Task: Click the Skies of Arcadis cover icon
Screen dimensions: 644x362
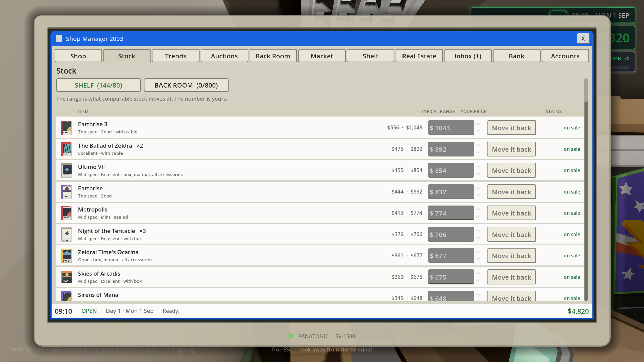Action: pos(66,277)
